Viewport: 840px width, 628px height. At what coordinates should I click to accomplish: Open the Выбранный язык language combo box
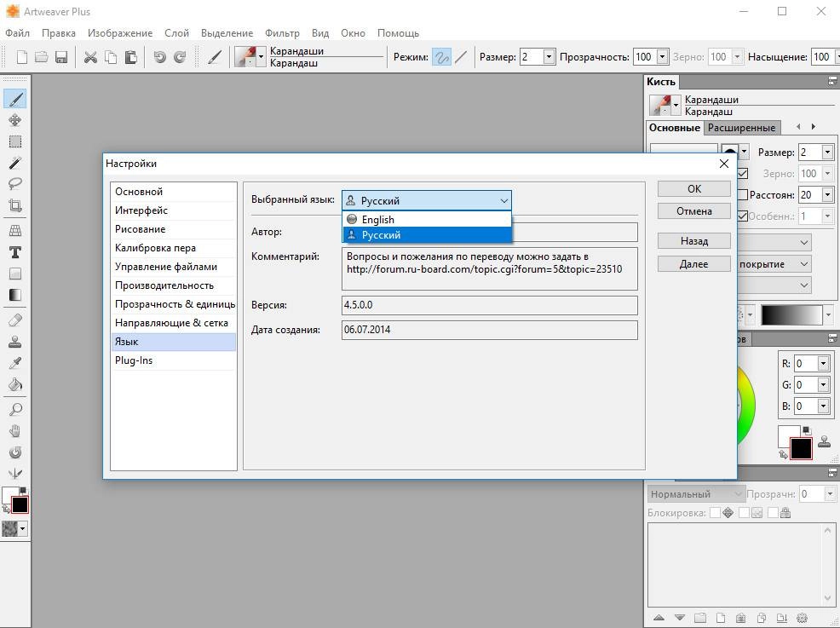(427, 201)
